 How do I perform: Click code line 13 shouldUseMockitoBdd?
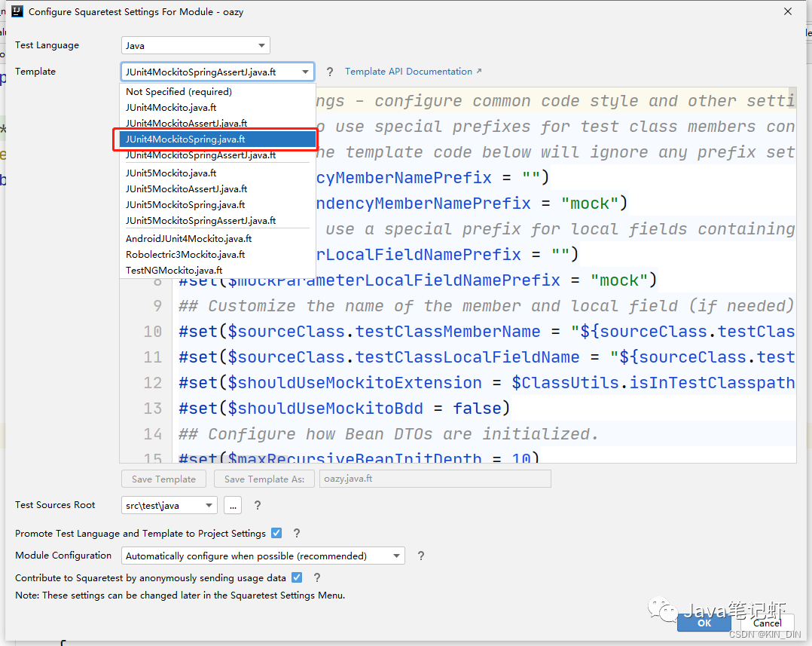point(344,409)
